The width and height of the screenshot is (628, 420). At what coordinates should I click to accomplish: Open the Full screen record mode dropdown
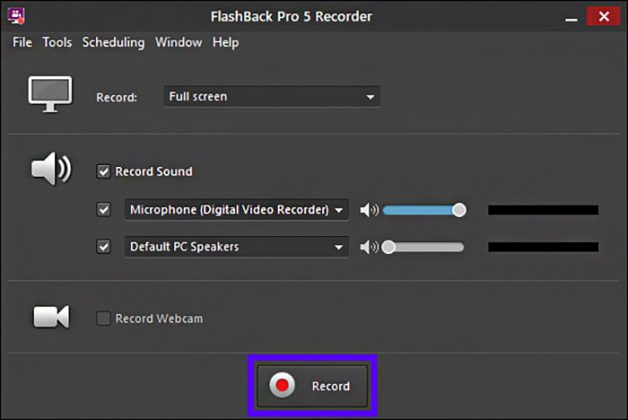pos(272,96)
